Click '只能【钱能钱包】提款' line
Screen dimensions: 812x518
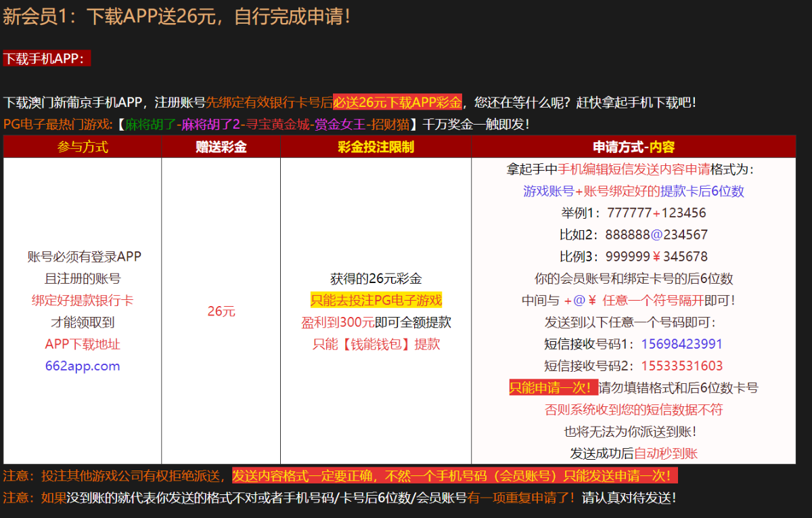[376, 344]
